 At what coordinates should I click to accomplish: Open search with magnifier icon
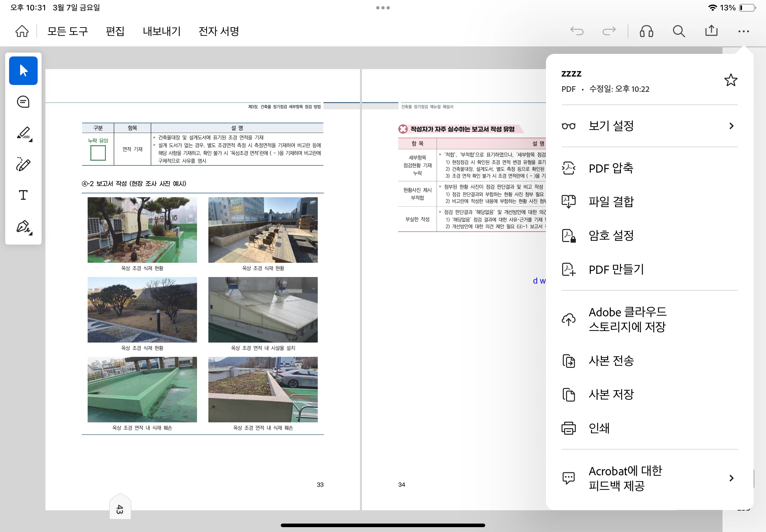tap(678, 31)
